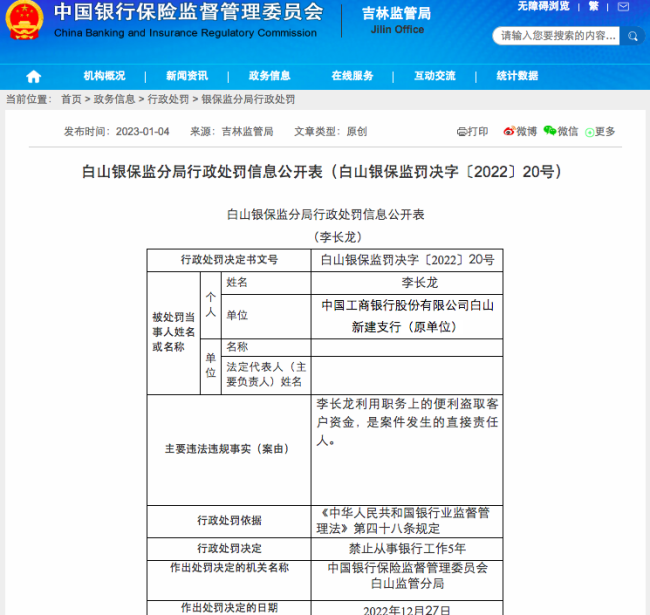Viewport: 650px width, 615px height.
Task: Click the 吉林监管局 header title
Action: 396,14
